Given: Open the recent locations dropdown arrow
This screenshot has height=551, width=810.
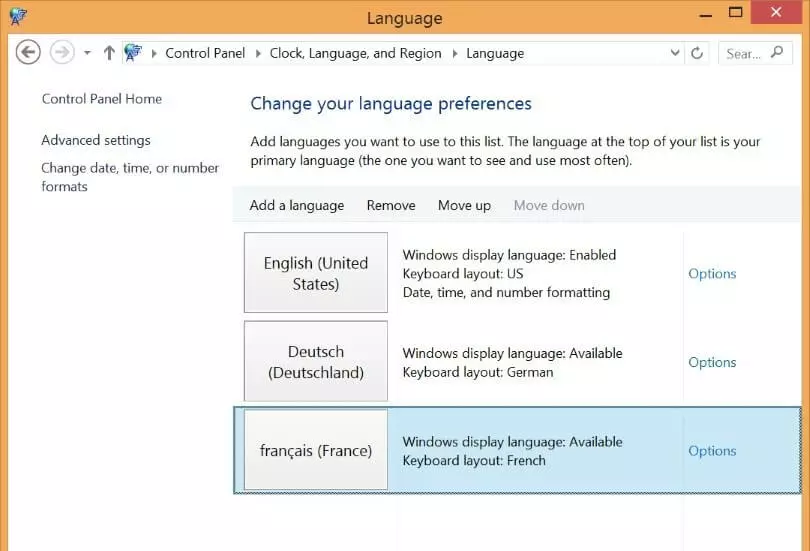Looking at the screenshot, I should (87, 53).
